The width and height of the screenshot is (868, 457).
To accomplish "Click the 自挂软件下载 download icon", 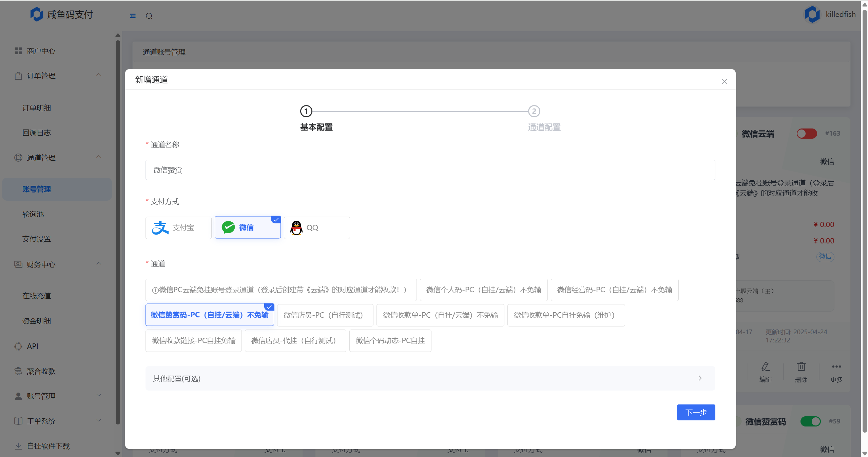I will tap(18, 446).
